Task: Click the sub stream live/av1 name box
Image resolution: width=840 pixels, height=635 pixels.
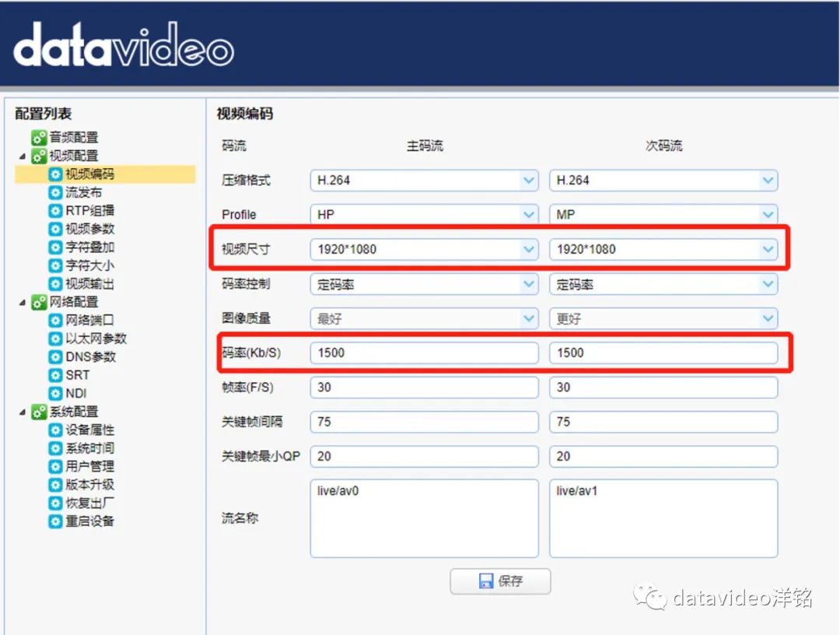Action: [x=663, y=518]
